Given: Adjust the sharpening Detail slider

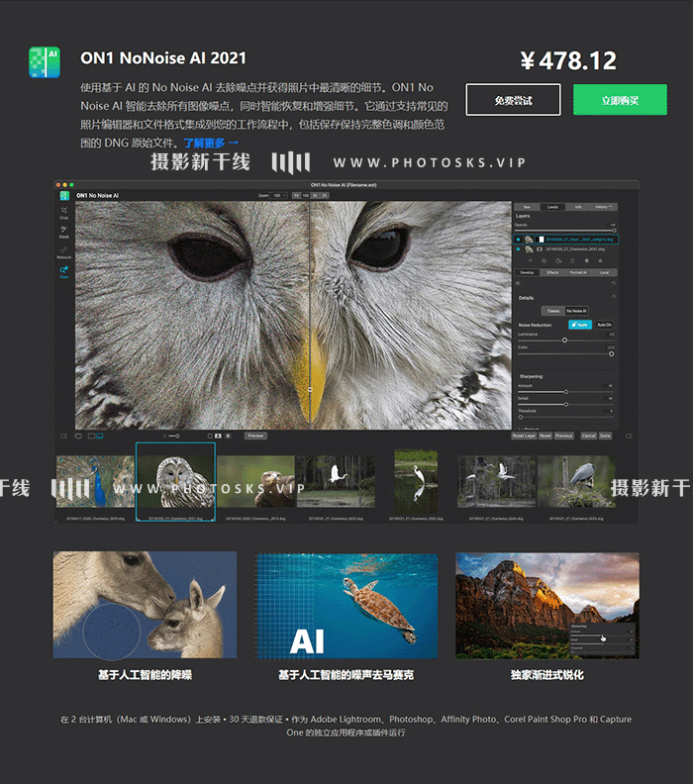Looking at the screenshot, I should click(566, 404).
